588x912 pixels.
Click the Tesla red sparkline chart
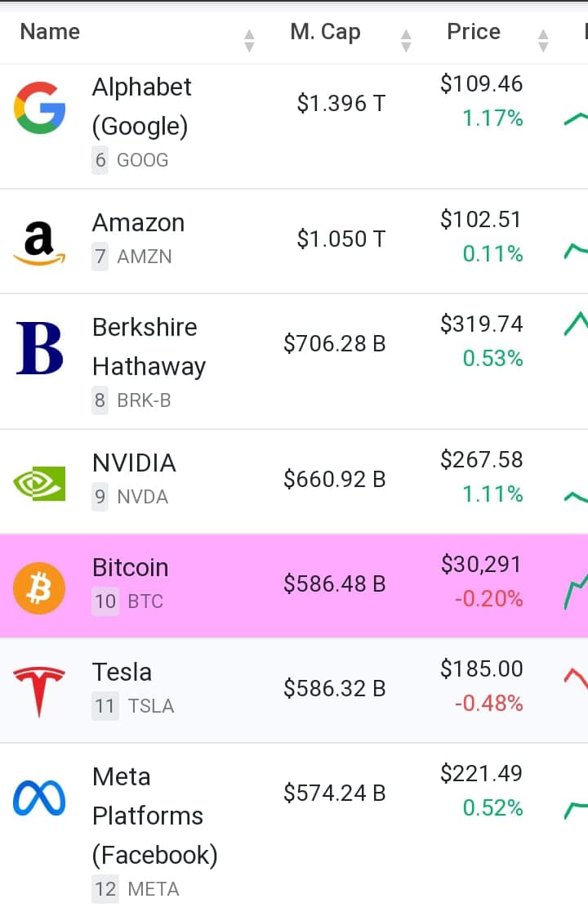576,678
